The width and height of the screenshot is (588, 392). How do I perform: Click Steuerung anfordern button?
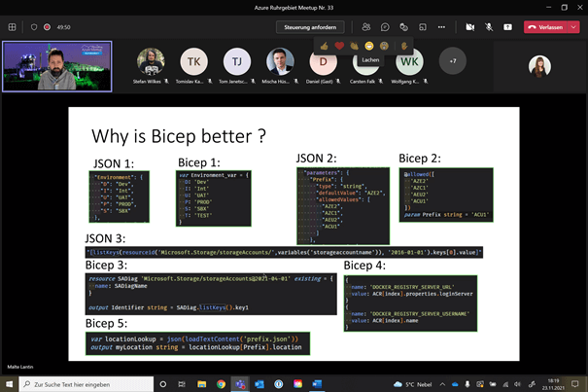[310, 27]
